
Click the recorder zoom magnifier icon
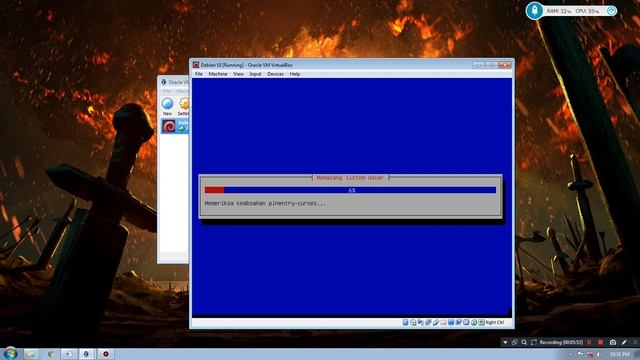524,342
